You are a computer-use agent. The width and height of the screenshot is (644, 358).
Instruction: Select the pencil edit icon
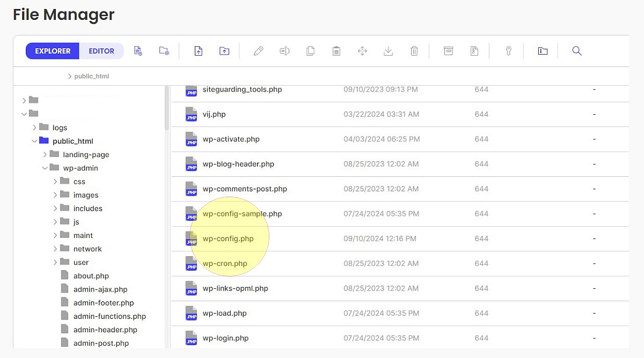pyautogui.click(x=258, y=50)
